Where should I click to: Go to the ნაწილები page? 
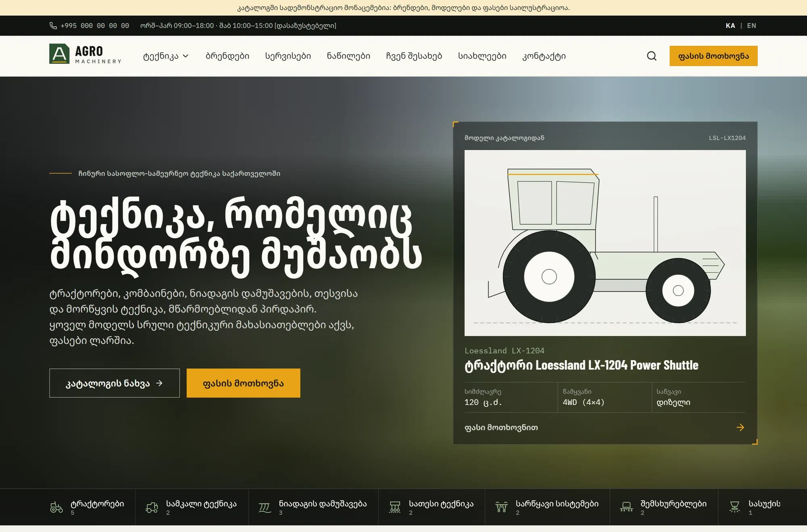coord(349,56)
